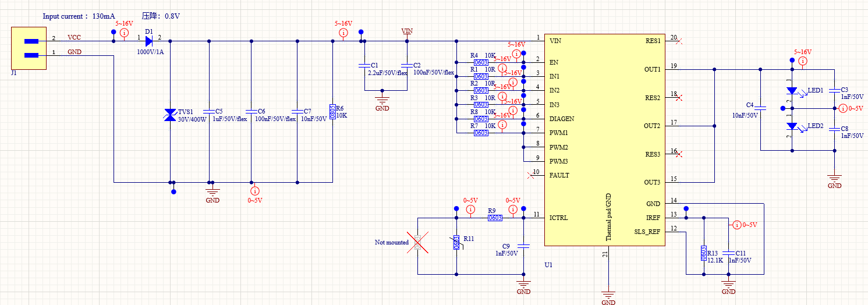868x305 pixels.
Task: Select capacitor C2 symbol
Action: (x=407, y=65)
